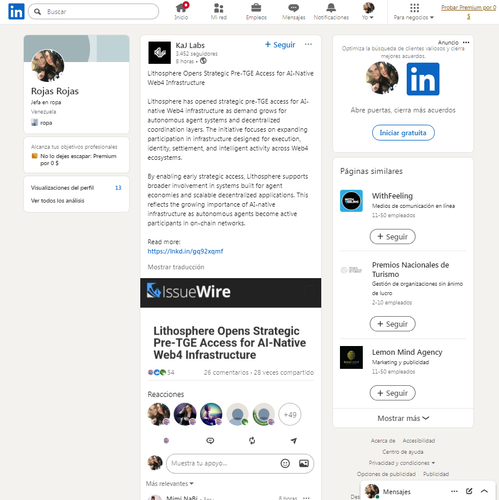The width and height of the screenshot is (499, 500).
Task: Open 28 veces compartido link
Action: 284,372
